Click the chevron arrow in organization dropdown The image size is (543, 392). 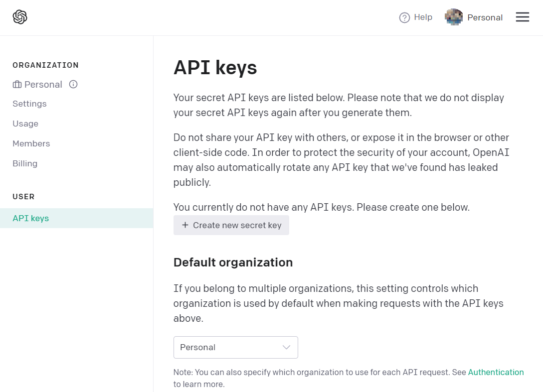tap(286, 347)
